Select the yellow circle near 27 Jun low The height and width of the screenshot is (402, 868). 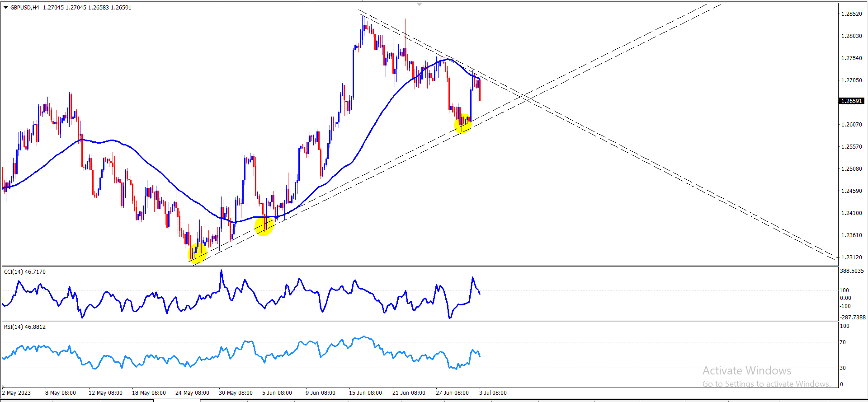point(462,124)
